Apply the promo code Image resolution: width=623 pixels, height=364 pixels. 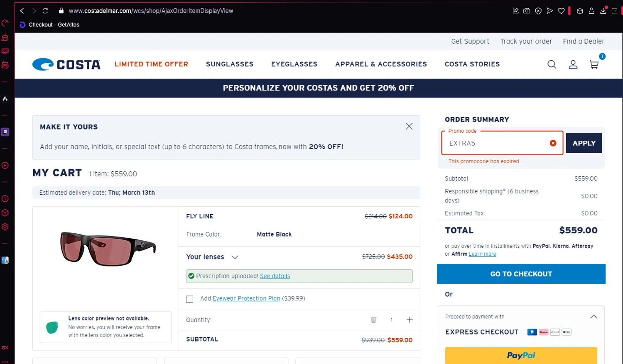(584, 143)
